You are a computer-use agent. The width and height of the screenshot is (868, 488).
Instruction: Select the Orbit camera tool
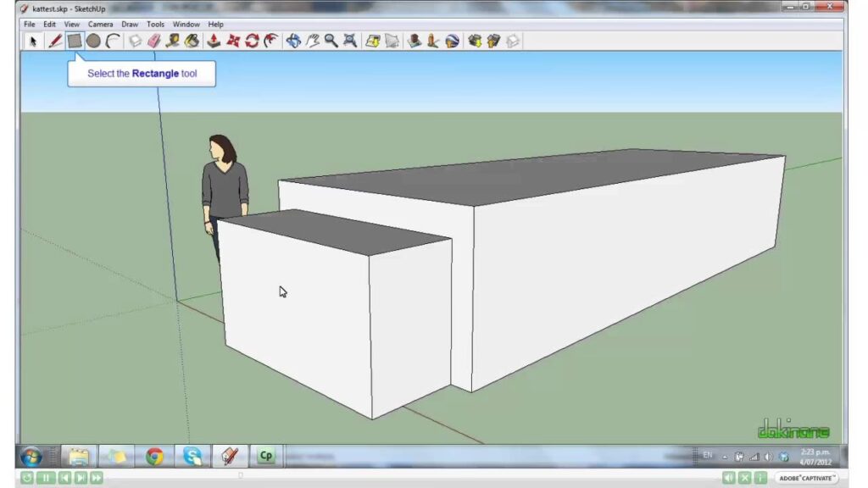pyautogui.click(x=293, y=40)
